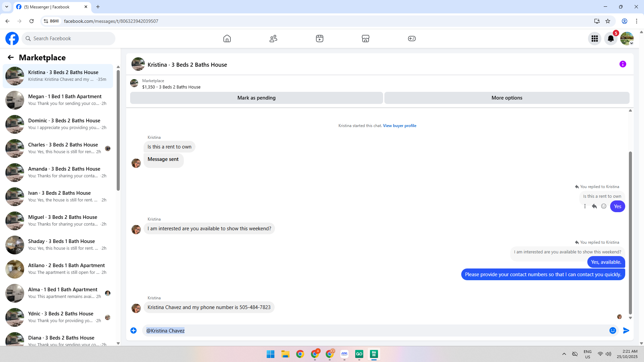Open File Explorer from the taskbar

click(x=285, y=354)
